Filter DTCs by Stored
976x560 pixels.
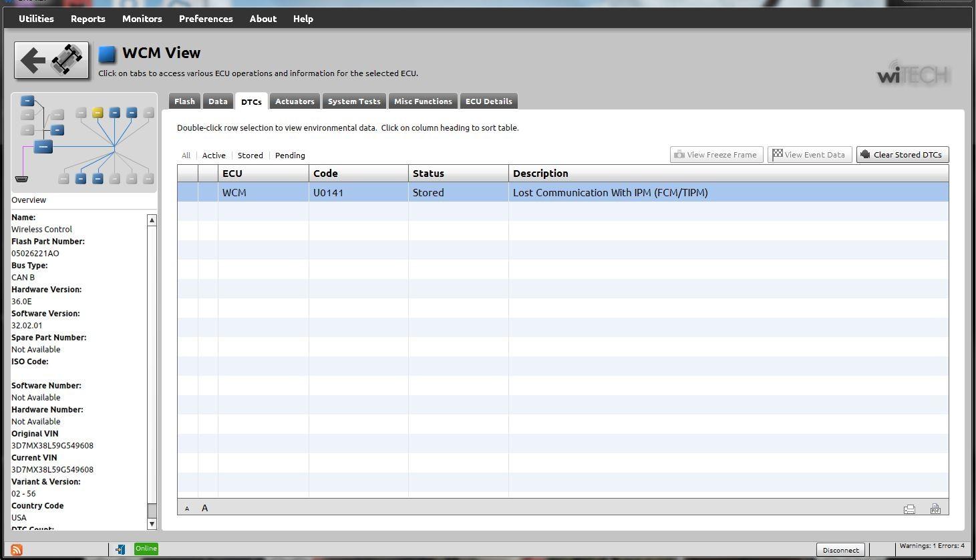(x=251, y=156)
